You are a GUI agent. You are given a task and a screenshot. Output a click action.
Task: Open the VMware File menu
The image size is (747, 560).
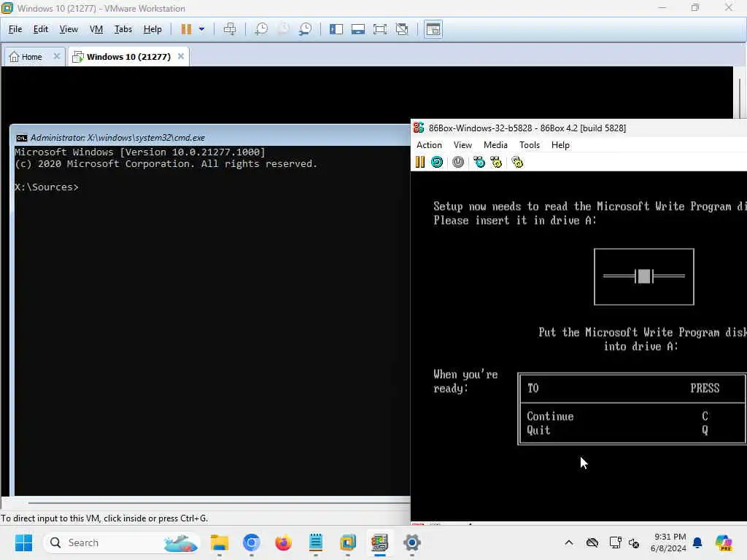(15, 29)
